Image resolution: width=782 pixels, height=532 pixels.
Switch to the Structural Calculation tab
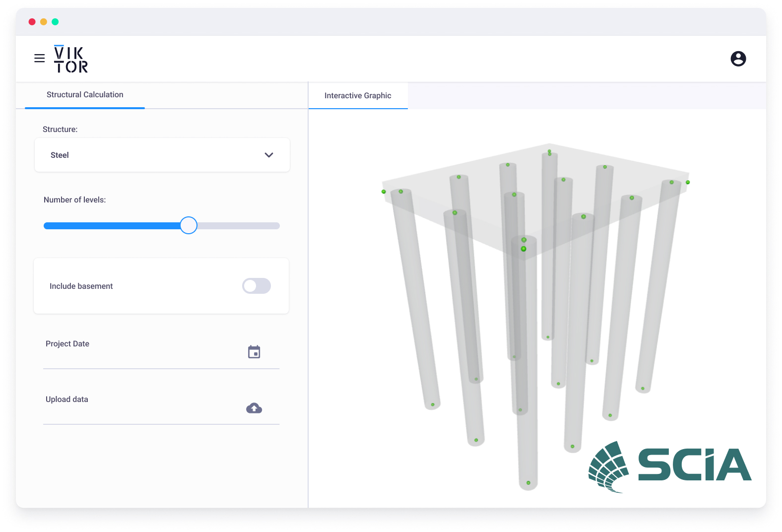click(x=85, y=95)
